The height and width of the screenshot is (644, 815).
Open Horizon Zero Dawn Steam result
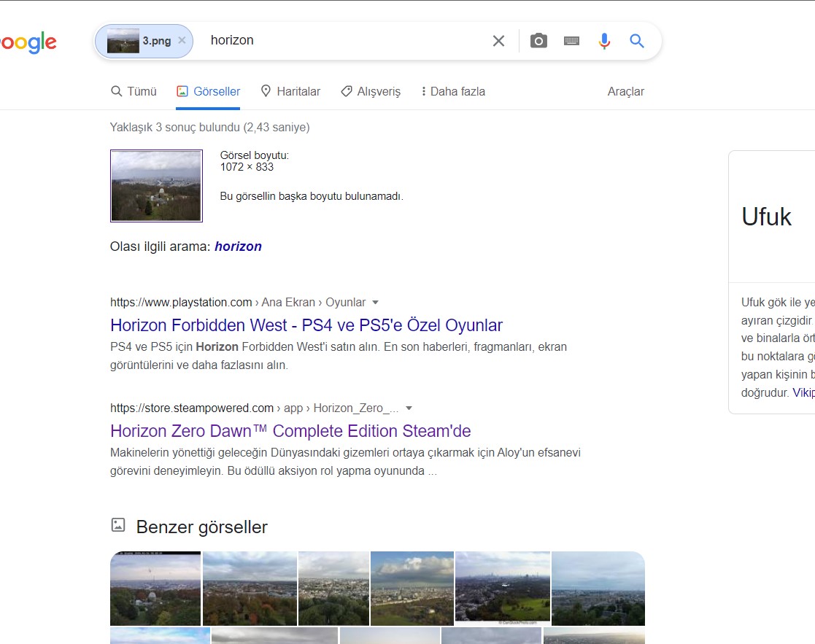290,431
